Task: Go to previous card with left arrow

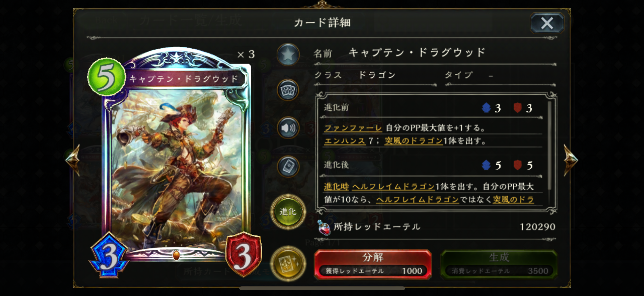Action: coord(73,160)
